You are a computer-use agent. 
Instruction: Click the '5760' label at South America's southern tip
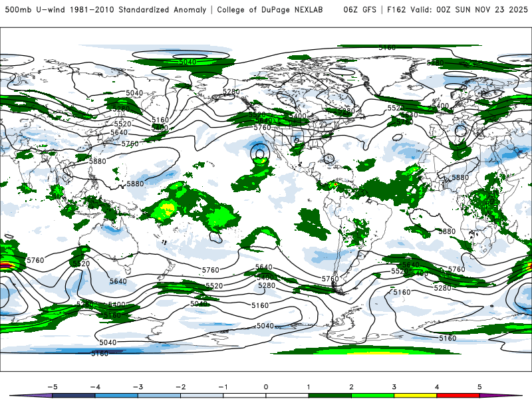pos(330,279)
